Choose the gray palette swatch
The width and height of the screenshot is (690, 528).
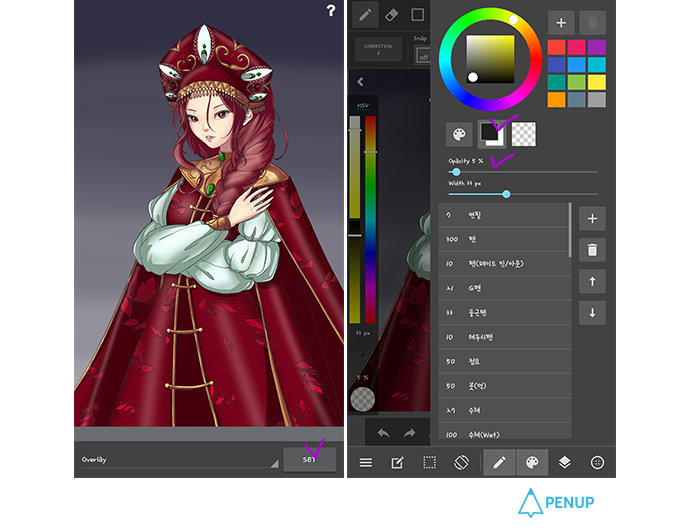coord(597,100)
